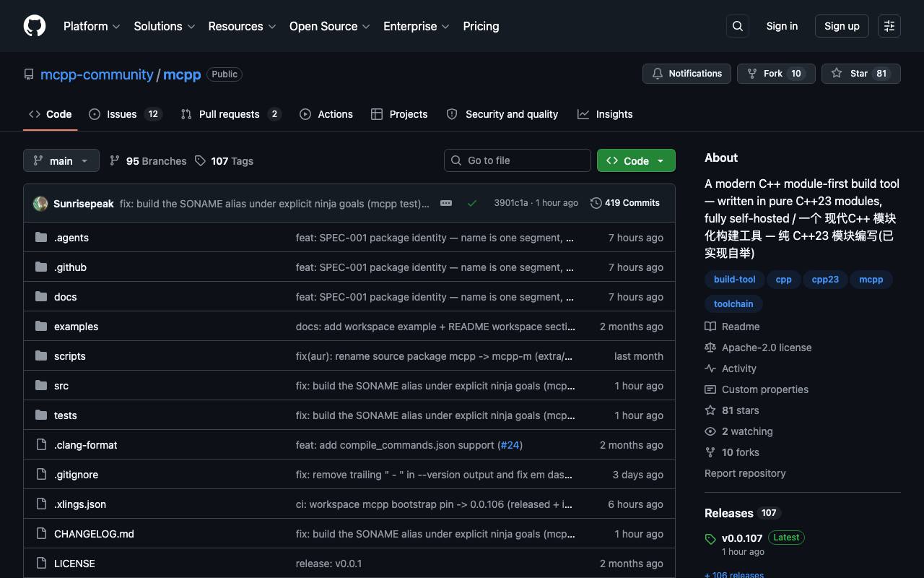Screen dimensions: 924x578
Task: Switch to the Pull requests tab
Action: pos(230,114)
